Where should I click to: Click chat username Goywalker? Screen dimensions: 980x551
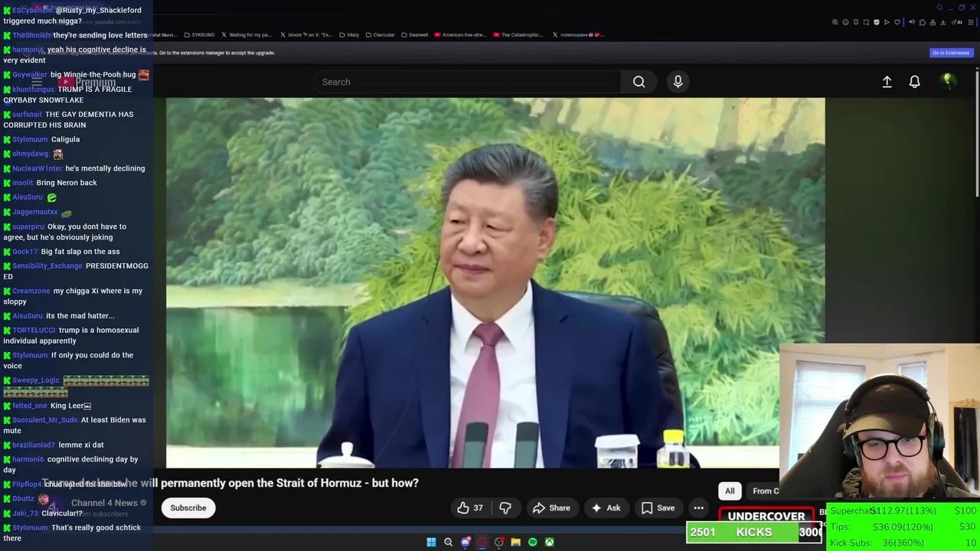point(30,75)
